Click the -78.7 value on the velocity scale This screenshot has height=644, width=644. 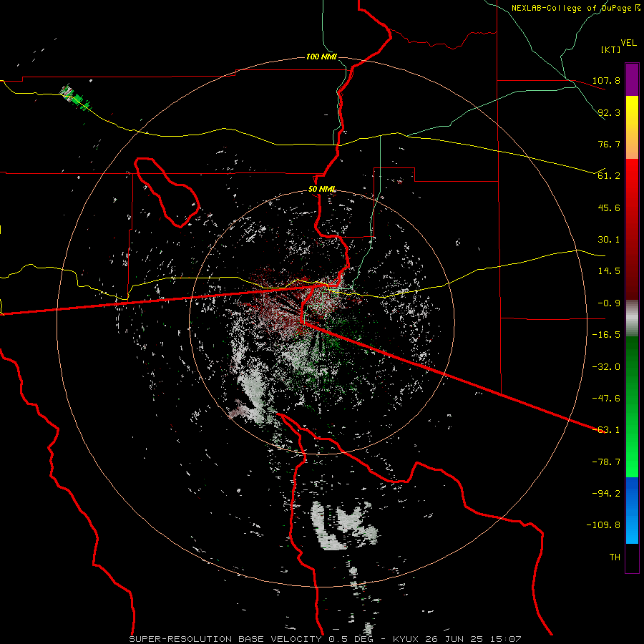606,462
